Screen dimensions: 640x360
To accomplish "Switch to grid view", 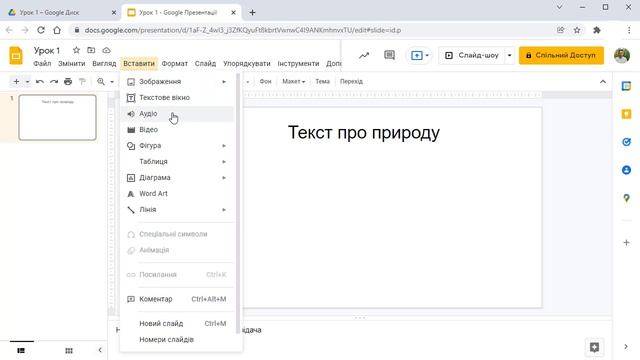I will tap(69, 350).
